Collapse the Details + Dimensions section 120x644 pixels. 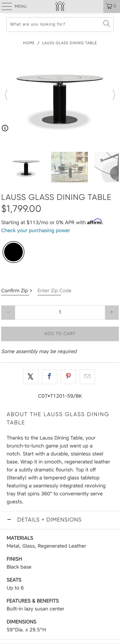(9, 520)
